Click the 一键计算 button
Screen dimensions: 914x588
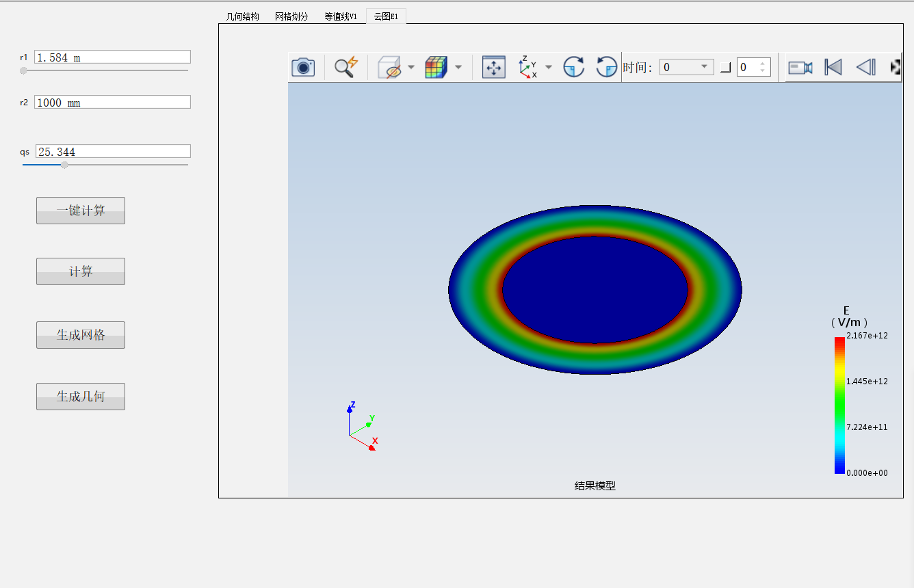click(81, 211)
